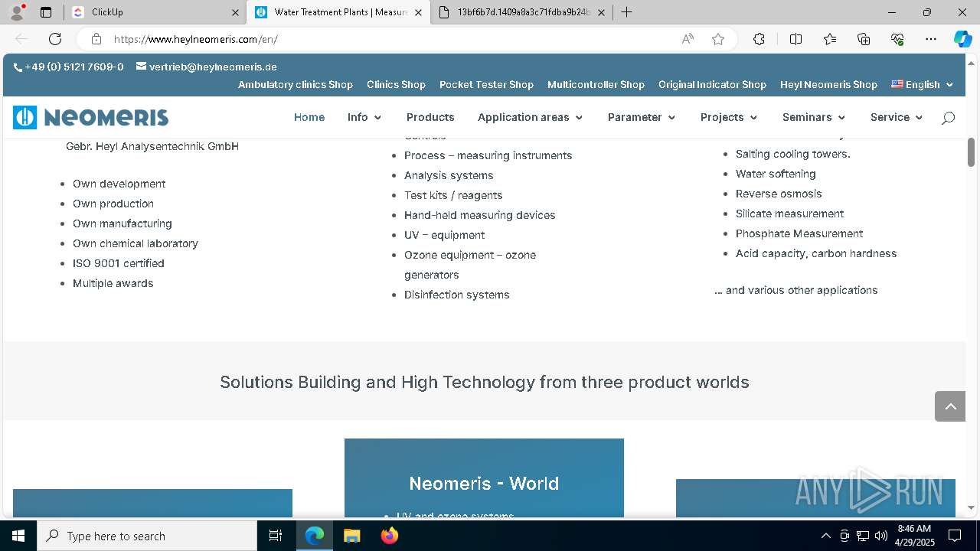Click the Neomeris logo

click(90, 117)
